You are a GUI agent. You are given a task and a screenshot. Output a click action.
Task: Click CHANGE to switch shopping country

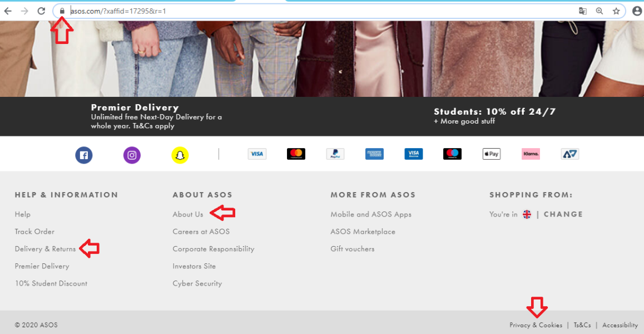pyautogui.click(x=563, y=214)
